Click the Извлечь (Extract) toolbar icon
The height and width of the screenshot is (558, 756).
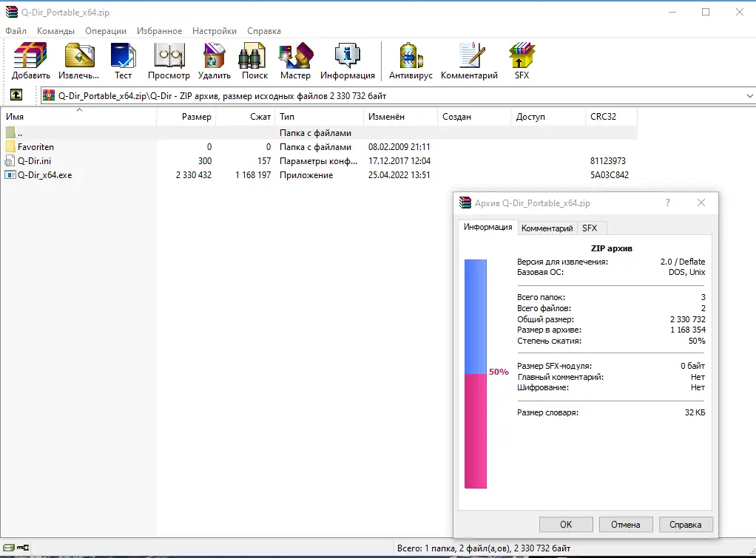pos(79,61)
